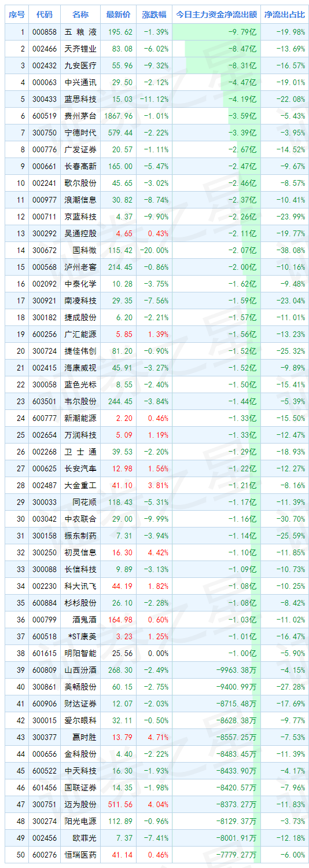Click 国联证券 stock name
The height and width of the screenshot is (868, 309).
[x=81, y=787]
